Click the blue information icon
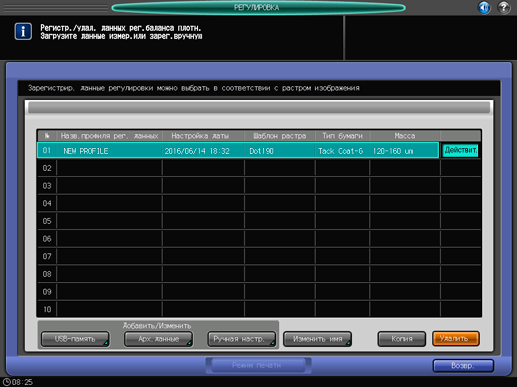This screenshot has width=517, height=387. [x=23, y=31]
